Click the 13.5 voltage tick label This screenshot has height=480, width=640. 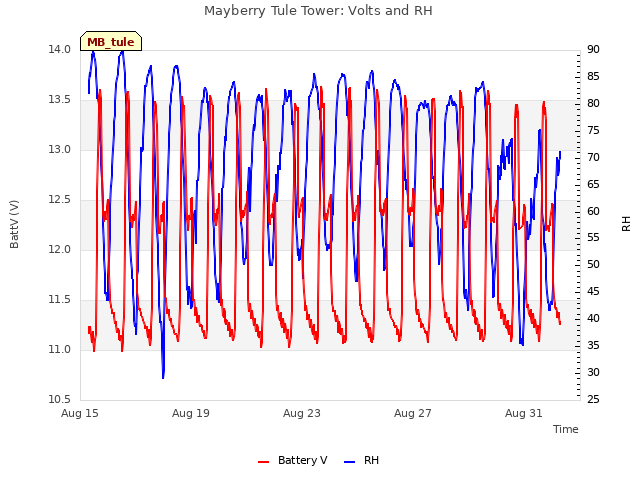click(60, 100)
